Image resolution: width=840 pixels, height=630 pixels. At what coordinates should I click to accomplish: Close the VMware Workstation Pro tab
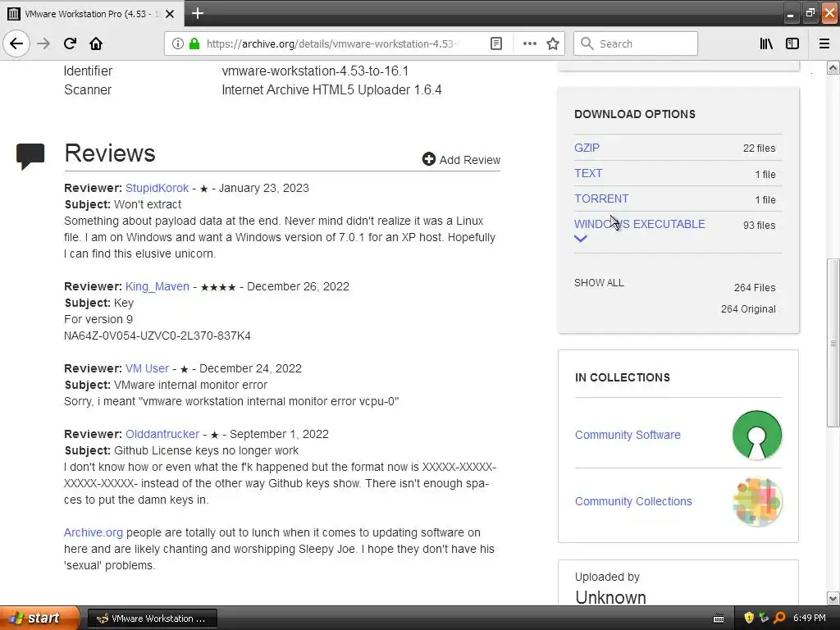170,14
